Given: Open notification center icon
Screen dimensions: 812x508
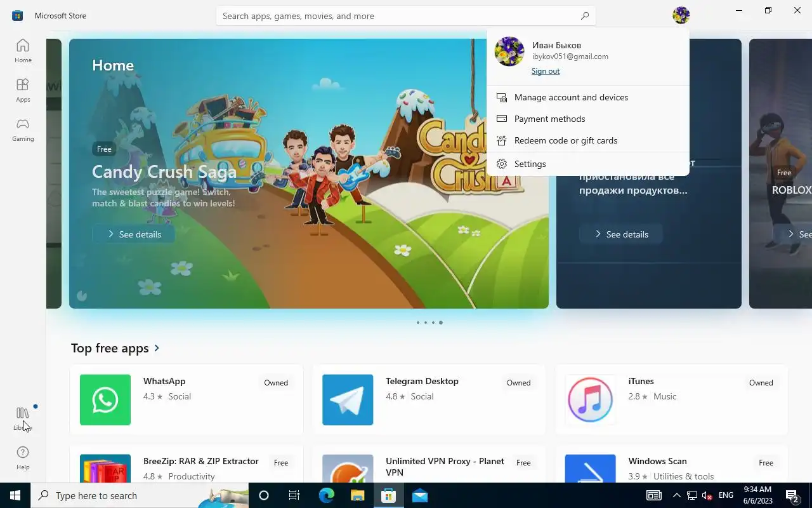Looking at the screenshot, I should (792, 495).
